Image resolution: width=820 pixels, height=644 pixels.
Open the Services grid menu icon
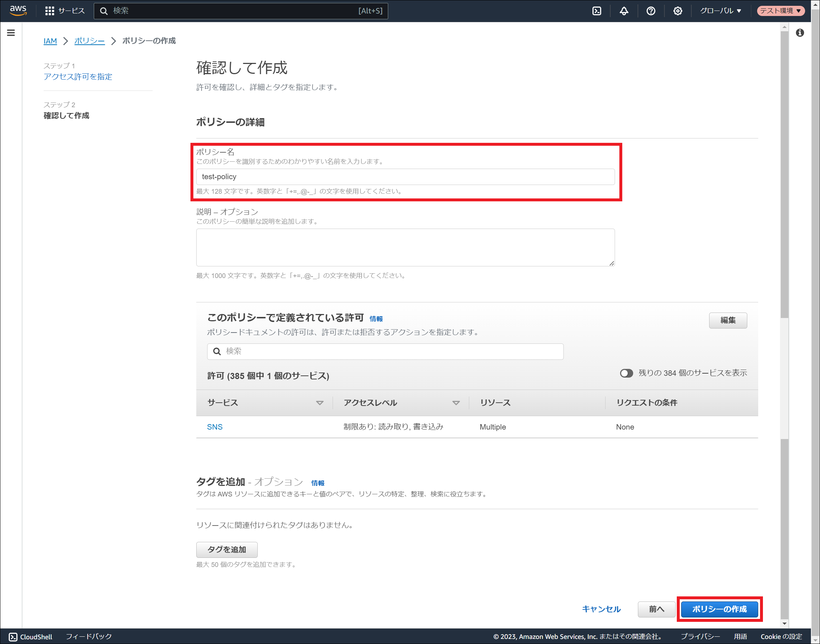49,11
